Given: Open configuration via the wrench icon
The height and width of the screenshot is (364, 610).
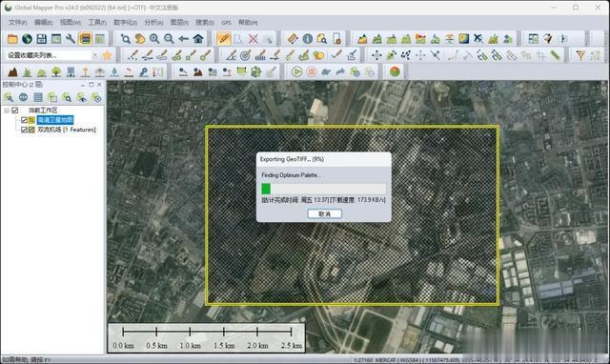Looking at the screenshot, I should (71, 38).
